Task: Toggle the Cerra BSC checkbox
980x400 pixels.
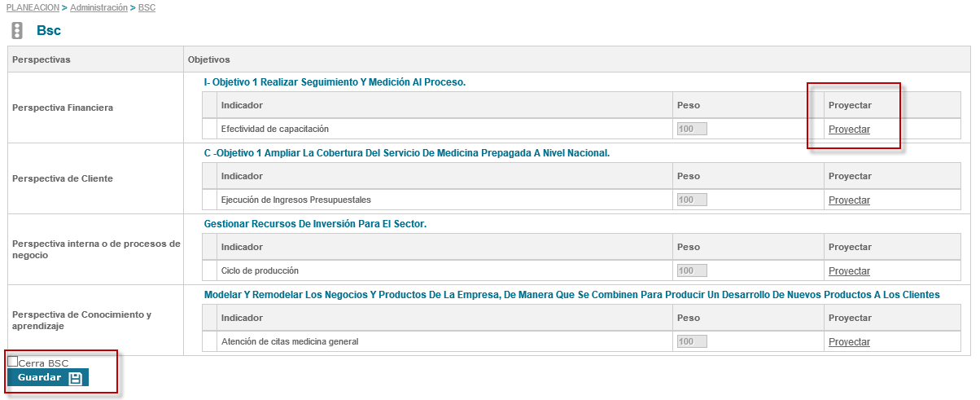Action: coord(13,362)
